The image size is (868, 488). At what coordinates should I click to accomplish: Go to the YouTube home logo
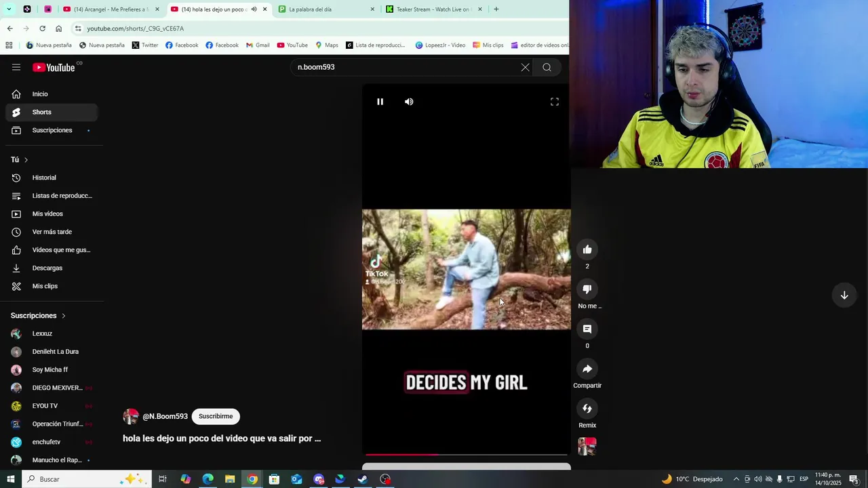(54, 67)
